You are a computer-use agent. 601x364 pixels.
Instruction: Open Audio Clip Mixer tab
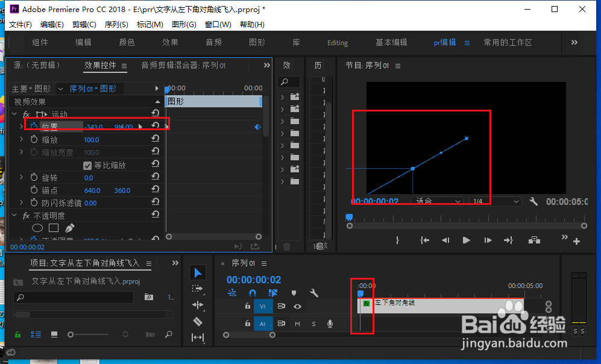pos(183,66)
